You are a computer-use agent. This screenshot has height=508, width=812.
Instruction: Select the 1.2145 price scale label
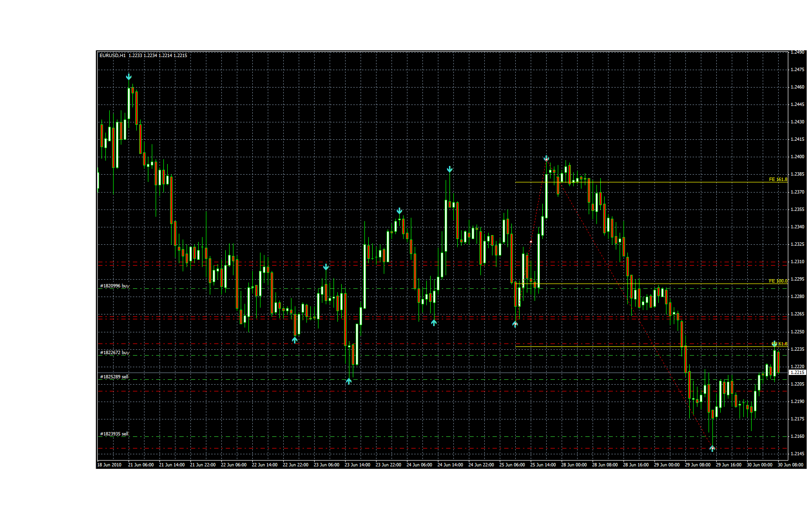pyautogui.click(x=797, y=454)
